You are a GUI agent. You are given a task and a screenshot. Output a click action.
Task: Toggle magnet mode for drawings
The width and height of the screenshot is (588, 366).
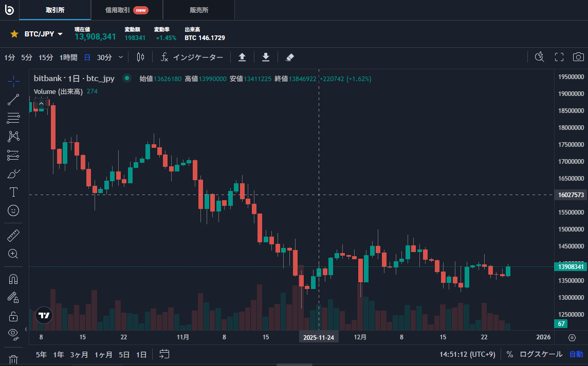[14, 279]
